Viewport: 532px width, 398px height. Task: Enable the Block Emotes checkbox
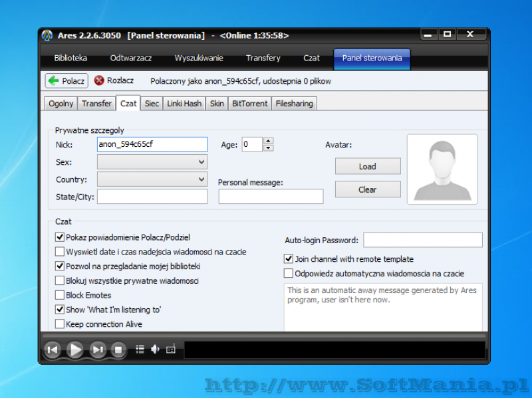click(60, 295)
